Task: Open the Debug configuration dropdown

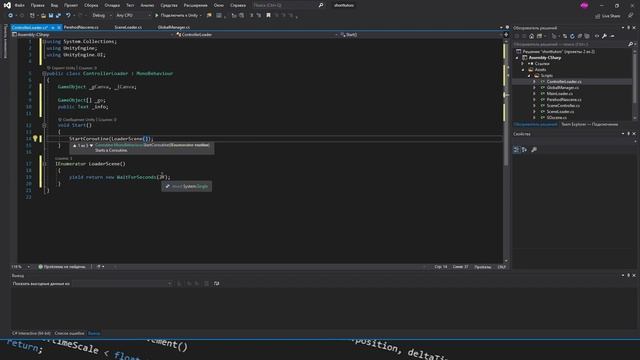Action: pyautogui.click(x=101, y=16)
